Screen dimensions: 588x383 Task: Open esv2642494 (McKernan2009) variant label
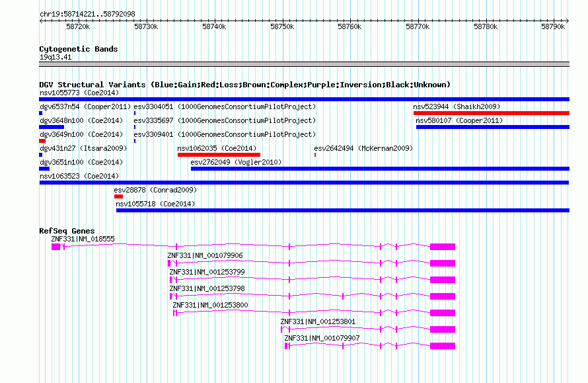(x=363, y=148)
